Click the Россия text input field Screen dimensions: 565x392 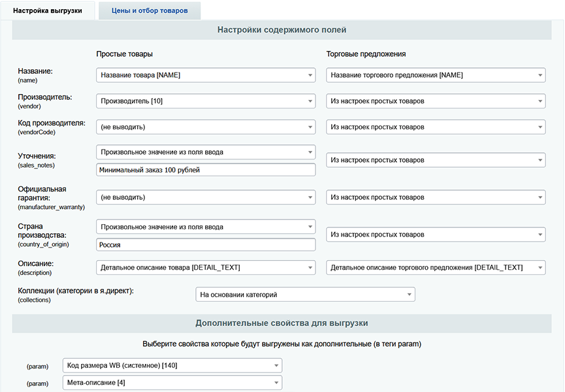(206, 245)
